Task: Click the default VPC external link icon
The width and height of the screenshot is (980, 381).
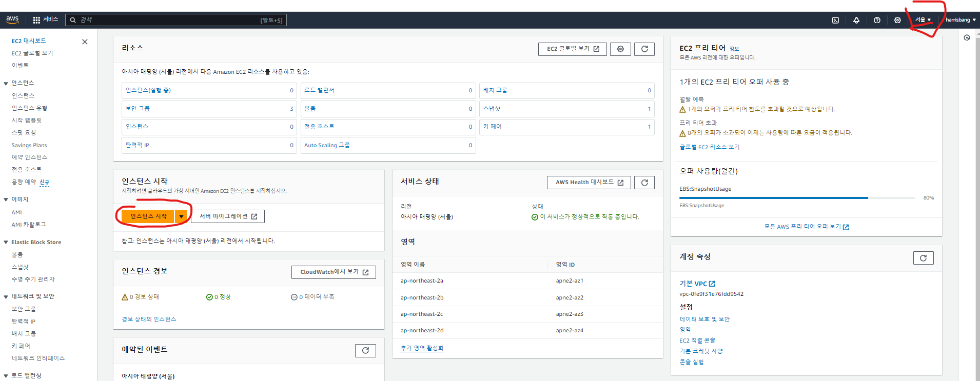Action: click(x=712, y=284)
